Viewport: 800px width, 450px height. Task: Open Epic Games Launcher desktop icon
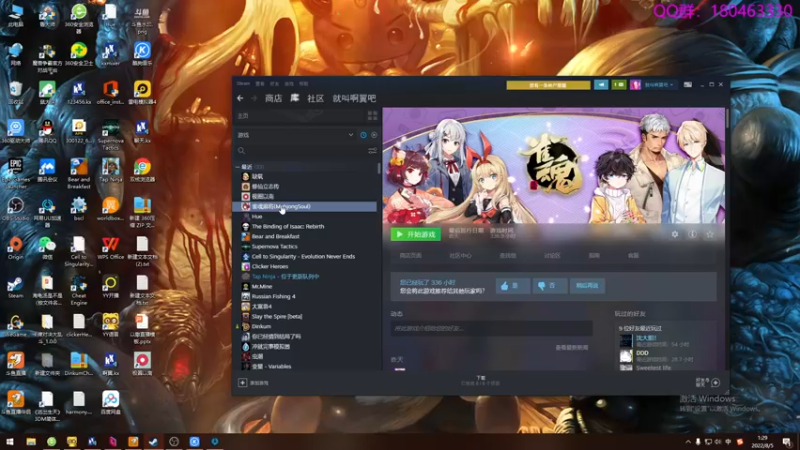(15, 172)
